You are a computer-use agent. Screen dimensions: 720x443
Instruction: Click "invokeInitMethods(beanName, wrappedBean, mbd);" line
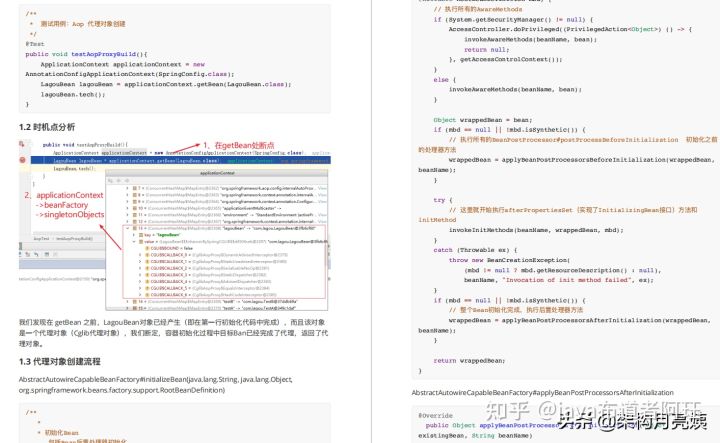pyautogui.click(x=536, y=230)
